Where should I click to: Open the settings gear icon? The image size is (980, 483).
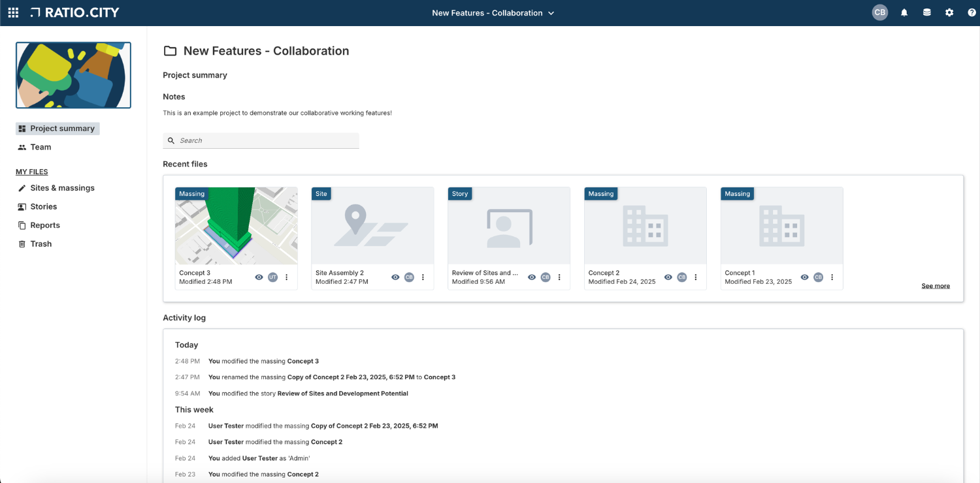pyautogui.click(x=949, y=13)
